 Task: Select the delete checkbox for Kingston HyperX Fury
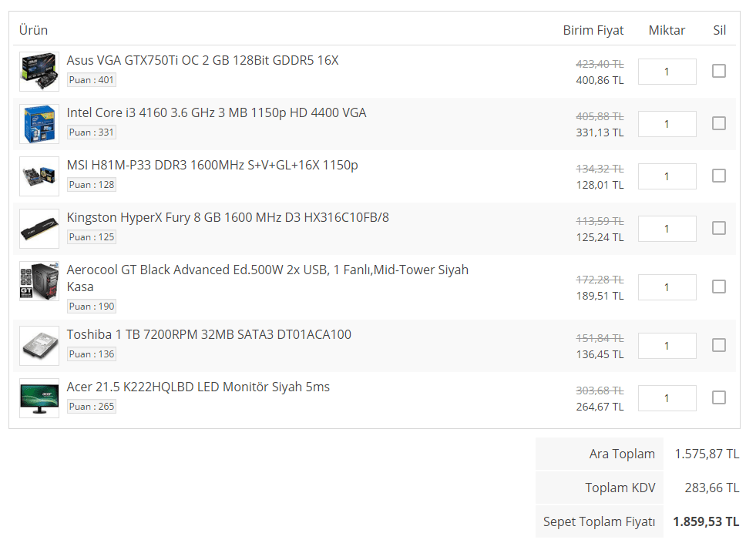pos(718,228)
